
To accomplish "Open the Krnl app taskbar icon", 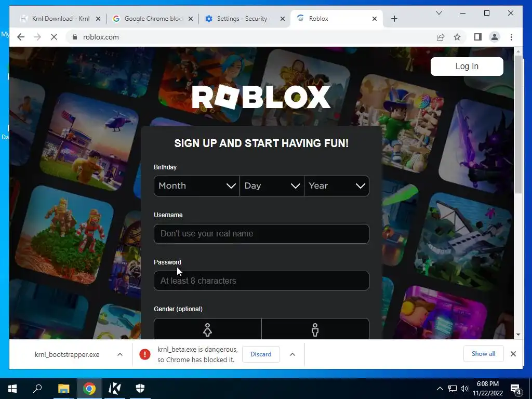I will [x=115, y=389].
